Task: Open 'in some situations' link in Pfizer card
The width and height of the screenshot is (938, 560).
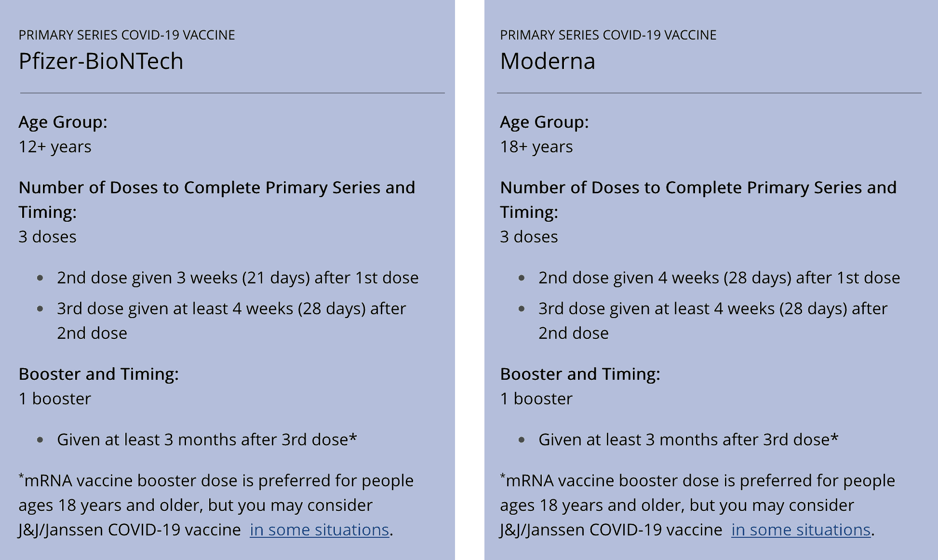Action: point(319,530)
